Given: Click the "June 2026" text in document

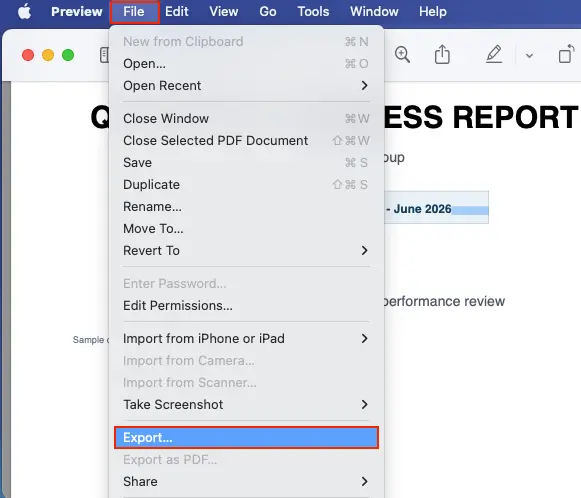Looking at the screenshot, I should (422, 209).
